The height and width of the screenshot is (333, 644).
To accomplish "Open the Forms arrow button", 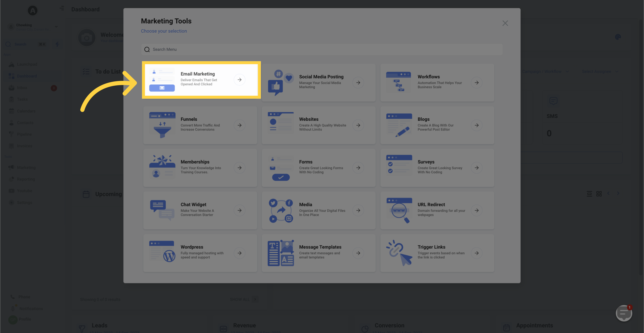I will [358, 168].
